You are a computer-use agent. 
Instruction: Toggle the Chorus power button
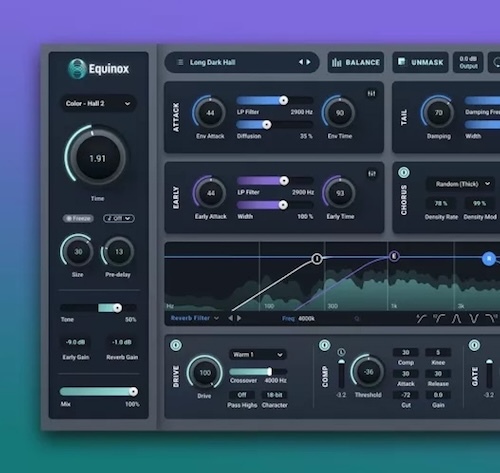(x=404, y=173)
